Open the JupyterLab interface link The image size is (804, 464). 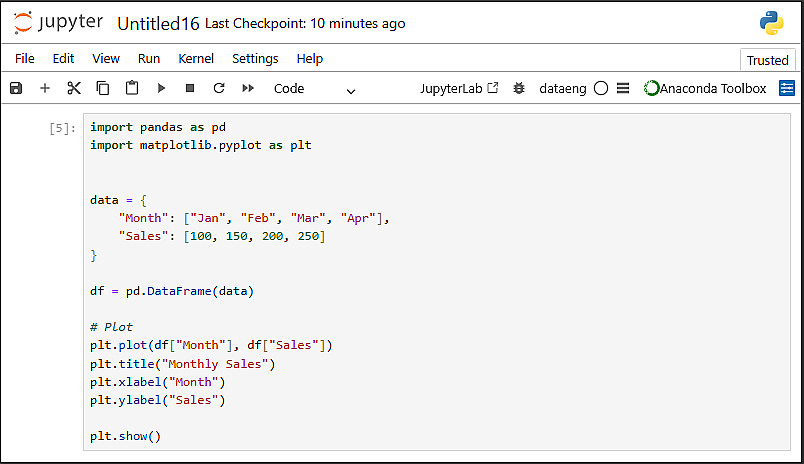(459, 88)
